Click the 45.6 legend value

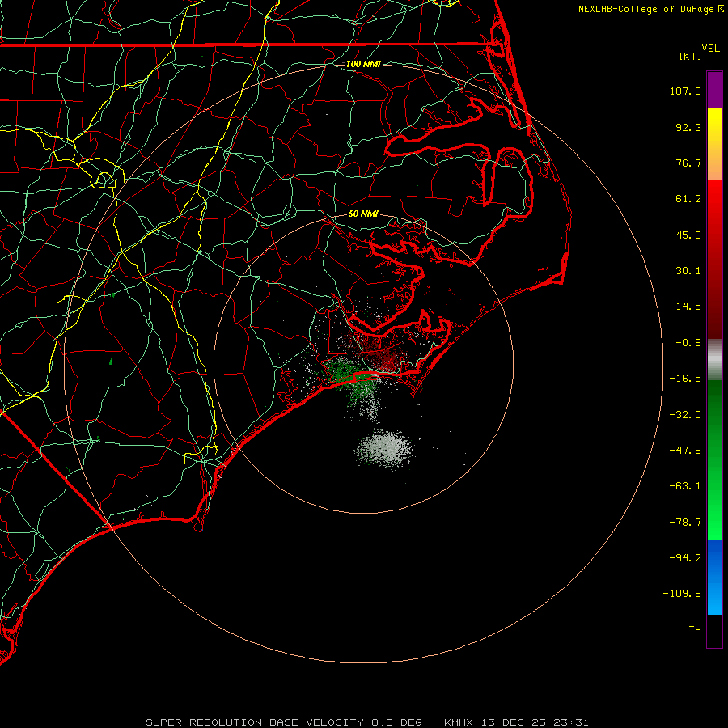pos(688,235)
